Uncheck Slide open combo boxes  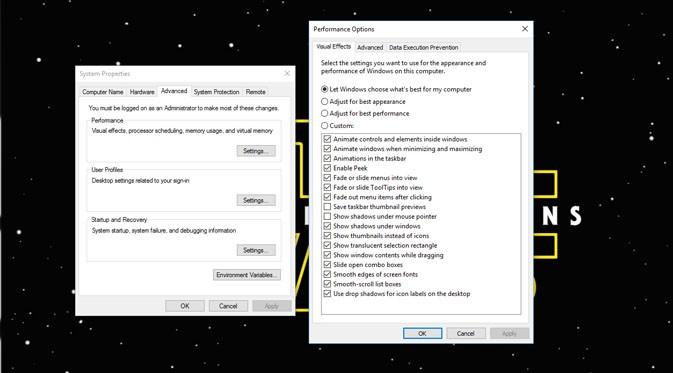point(327,265)
